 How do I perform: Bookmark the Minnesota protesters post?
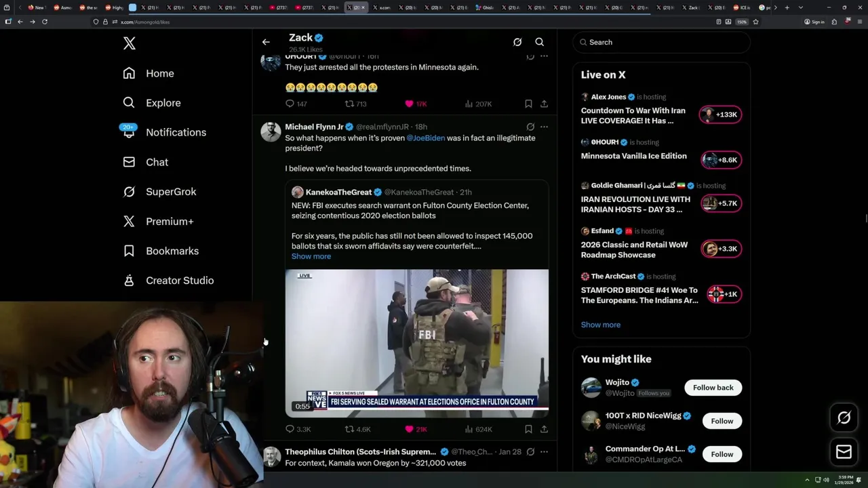tap(528, 104)
